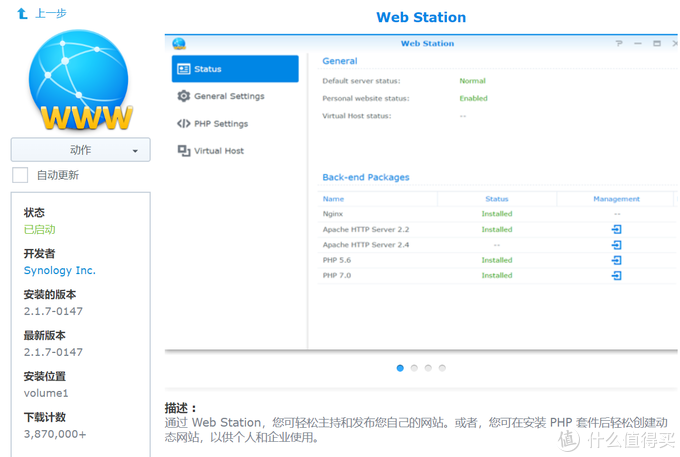Show the first screenshot via carousel dot
The height and width of the screenshot is (457, 680).
point(400,368)
